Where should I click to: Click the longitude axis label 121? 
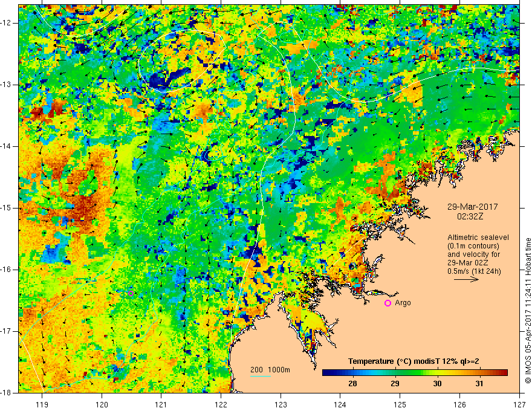click(161, 404)
